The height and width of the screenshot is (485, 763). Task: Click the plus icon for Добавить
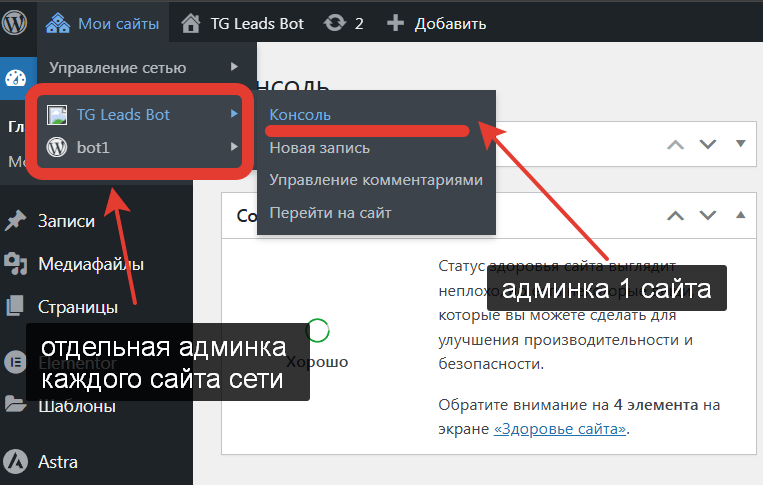pyautogui.click(x=395, y=23)
